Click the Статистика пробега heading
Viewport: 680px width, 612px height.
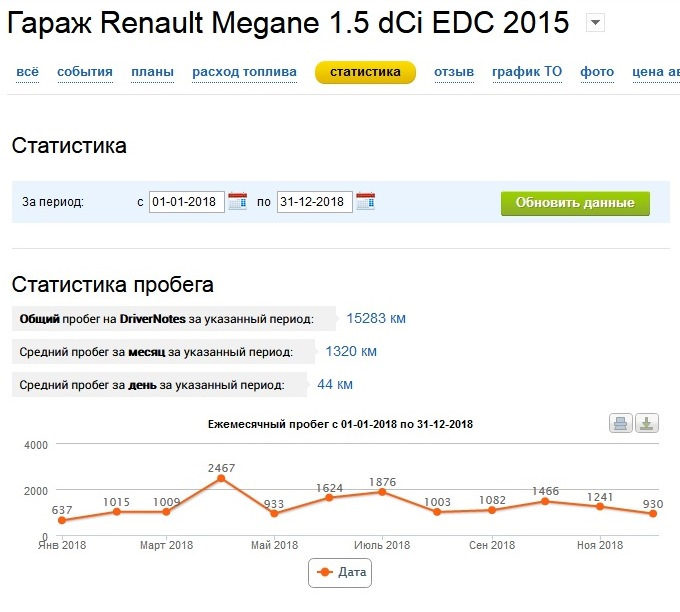coord(112,285)
